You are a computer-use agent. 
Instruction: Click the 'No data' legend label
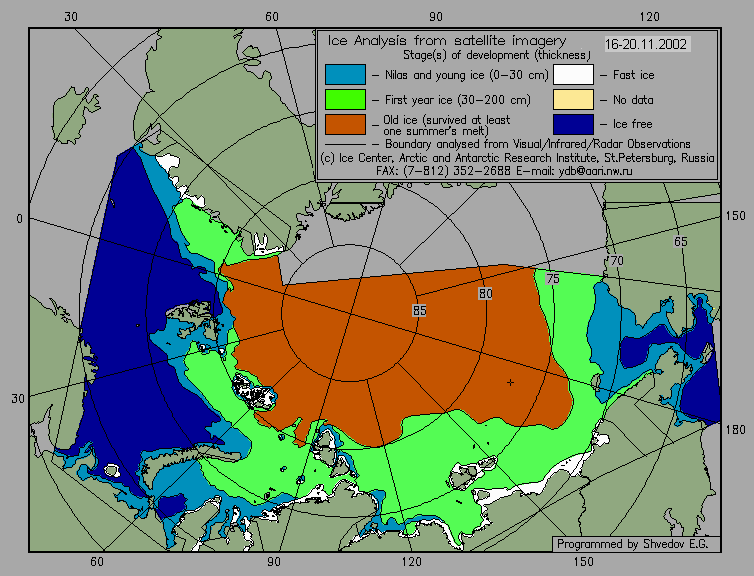pyautogui.click(x=633, y=100)
